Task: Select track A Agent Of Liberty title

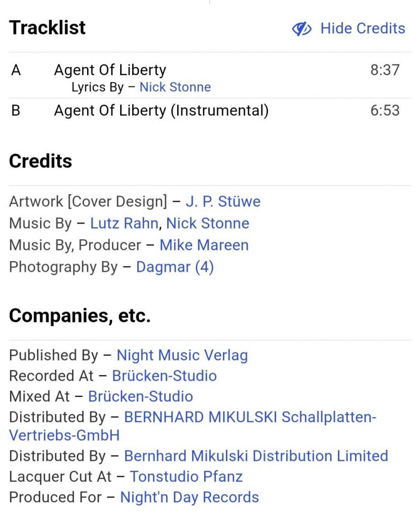Action: click(110, 70)
